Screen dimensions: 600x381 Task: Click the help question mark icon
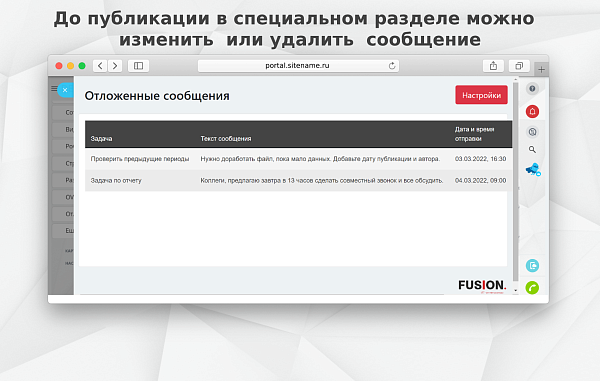[x=532, y=89]
